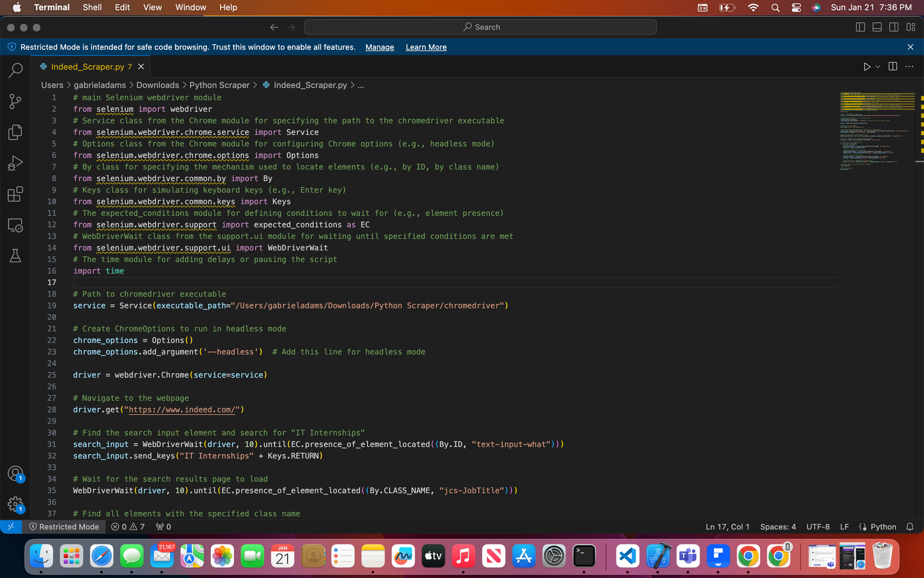The width and height of the screenshot is (924, 578).
Task: Open the Testing beaker view
Action: pyautogui.click(x=15, y=256)
